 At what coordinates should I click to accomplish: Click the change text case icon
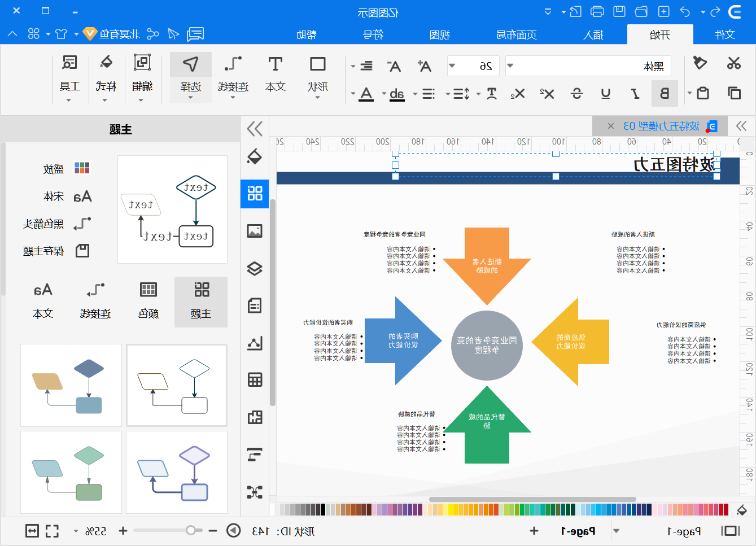click(492, 94)
